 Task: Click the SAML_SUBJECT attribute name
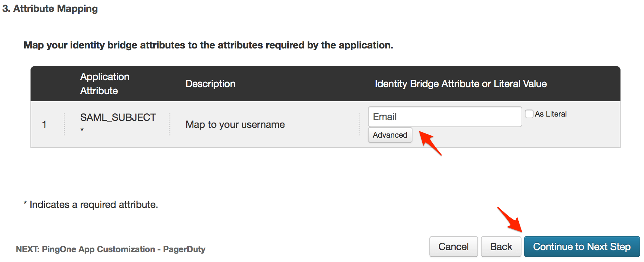tap(118, 117)
